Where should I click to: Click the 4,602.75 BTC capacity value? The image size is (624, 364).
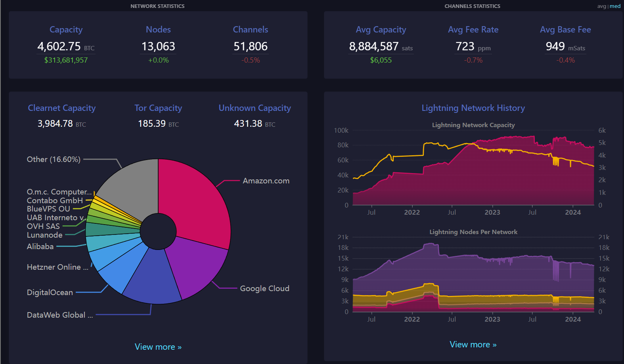pos(66,47)
